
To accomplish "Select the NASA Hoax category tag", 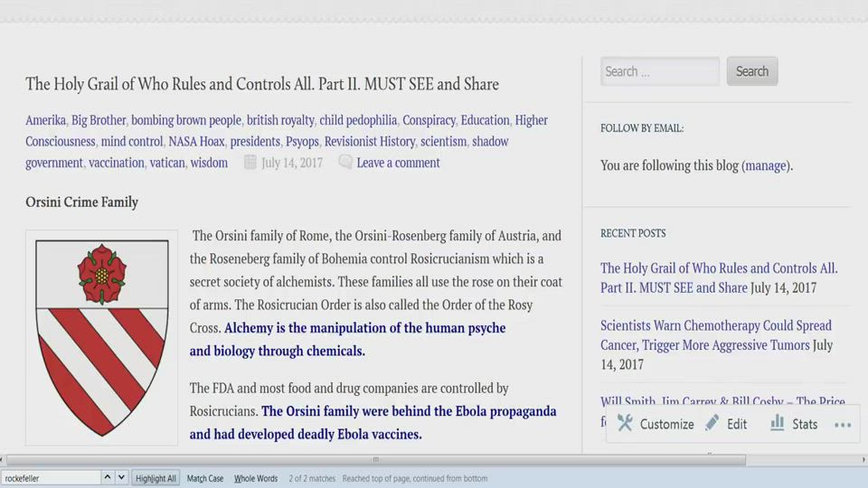I will click(x=195, y=141).
